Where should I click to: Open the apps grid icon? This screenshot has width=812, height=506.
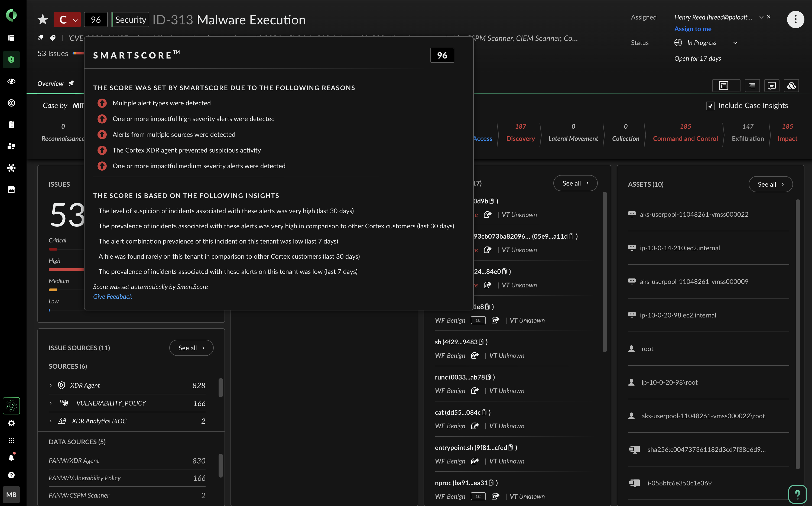[x=11, y=440]
